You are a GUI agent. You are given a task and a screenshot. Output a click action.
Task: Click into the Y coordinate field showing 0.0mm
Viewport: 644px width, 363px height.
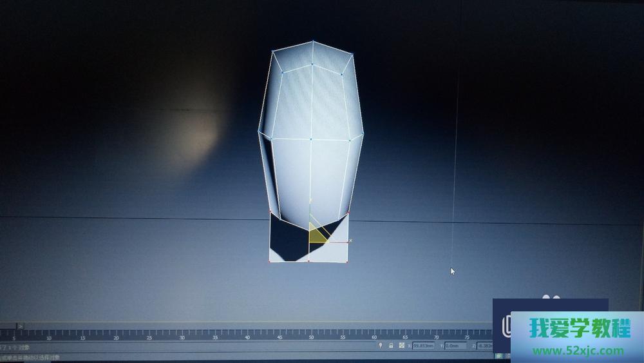click(x=457, y=346)
